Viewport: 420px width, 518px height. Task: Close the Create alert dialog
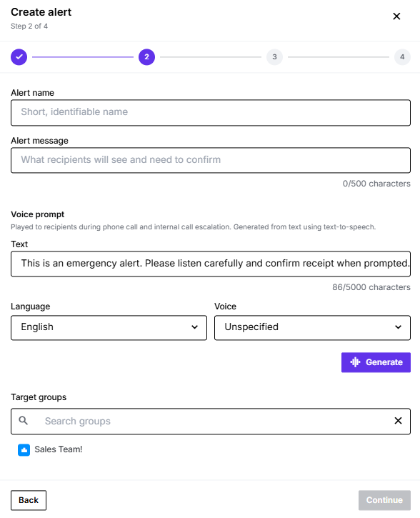point(396,16)
